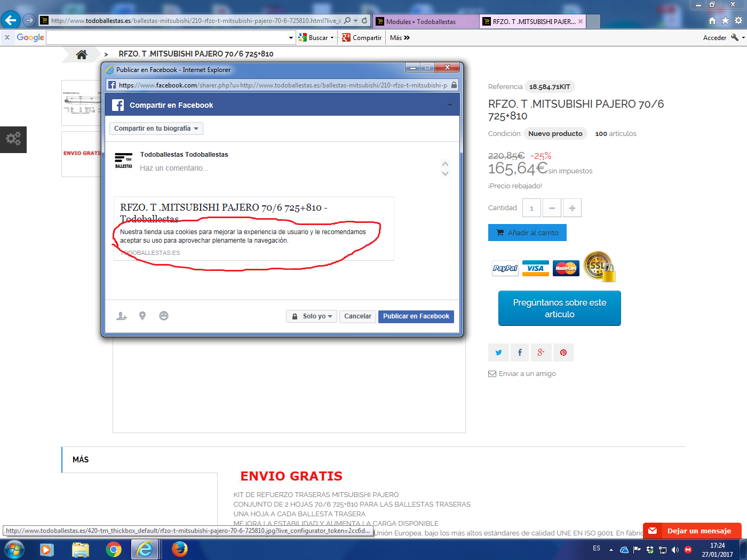Increase quantity with the plus button
Image resolution: width=747 pixels, height=560 pixels.
coord(572,208)
